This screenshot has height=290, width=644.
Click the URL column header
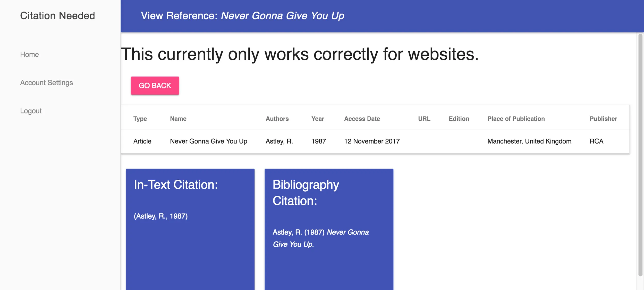(424, 119)
